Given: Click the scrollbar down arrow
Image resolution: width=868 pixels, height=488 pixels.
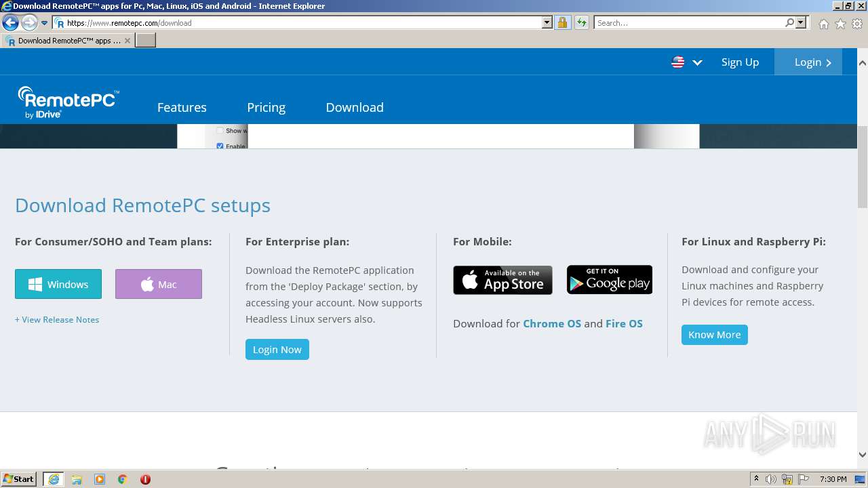Looking at the screenshot, I should 863,455.
